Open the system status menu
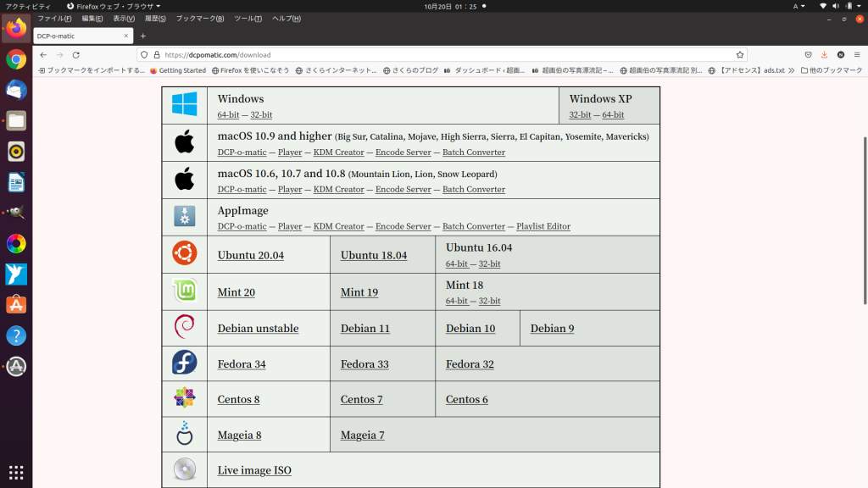This screenshot has width=868, height=488. [x=840, y=6]
